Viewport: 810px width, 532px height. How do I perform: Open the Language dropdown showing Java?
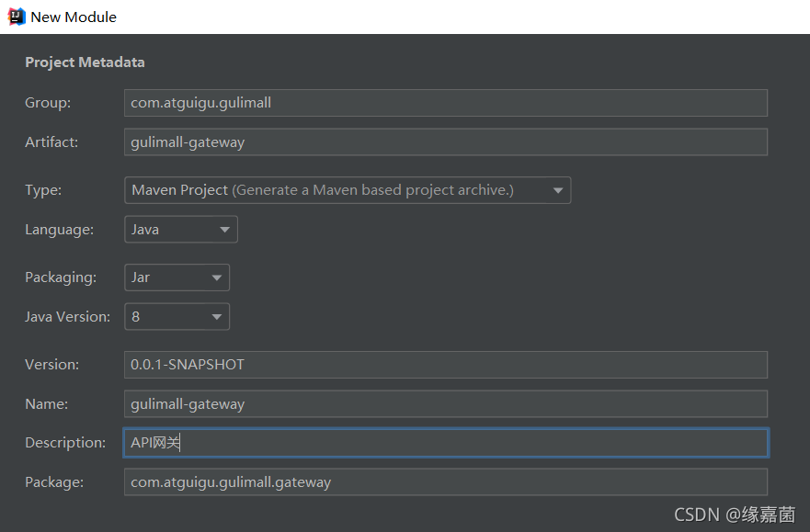coord(181,229)
